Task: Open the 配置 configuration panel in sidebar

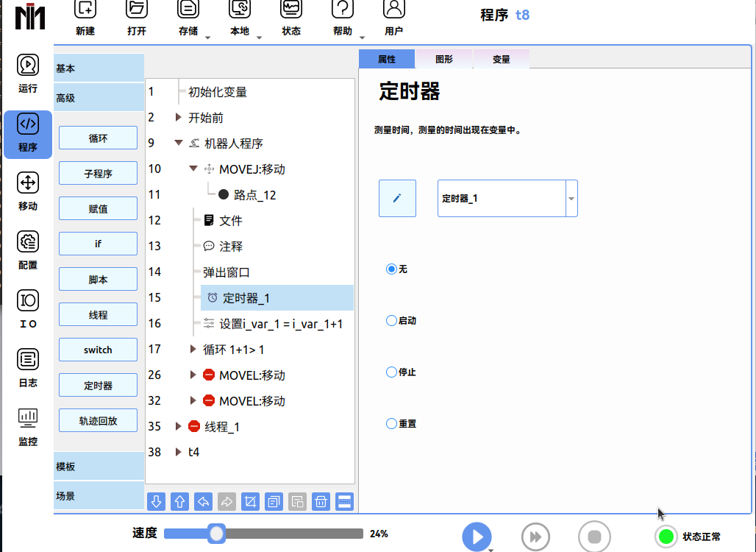Action: coord(28,250)
